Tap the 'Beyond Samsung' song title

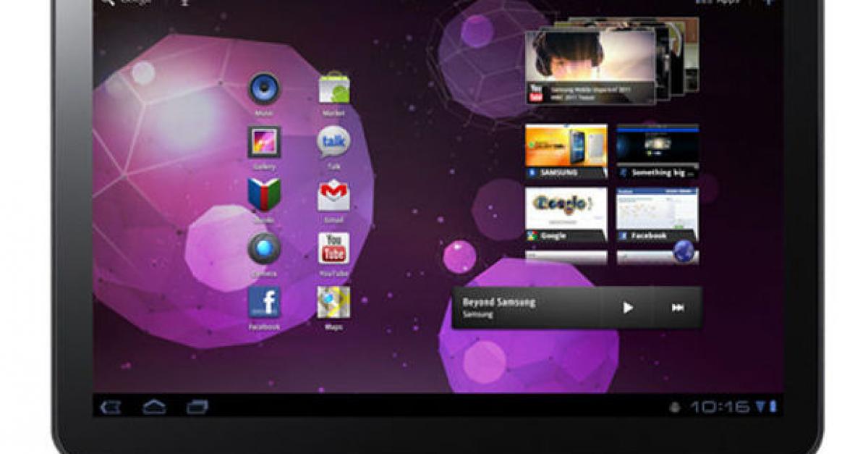point(499,302)
